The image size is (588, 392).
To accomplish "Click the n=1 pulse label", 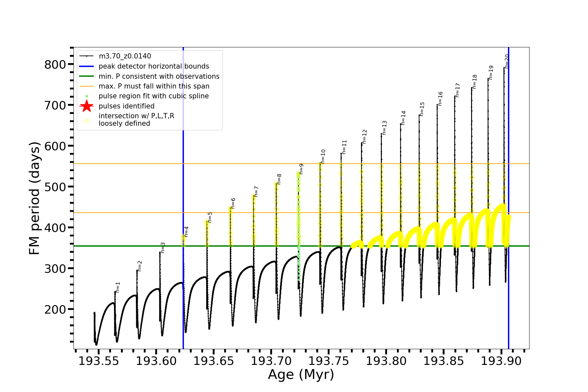I will pyautogui.click(x=118, y=287).
